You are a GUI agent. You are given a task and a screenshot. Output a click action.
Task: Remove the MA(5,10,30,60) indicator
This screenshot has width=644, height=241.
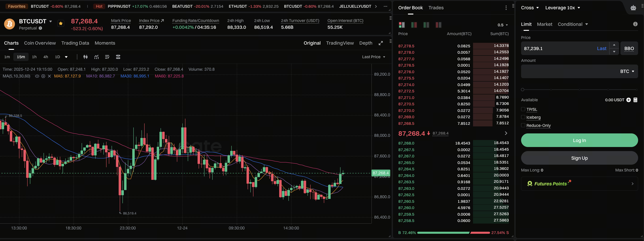49,76
